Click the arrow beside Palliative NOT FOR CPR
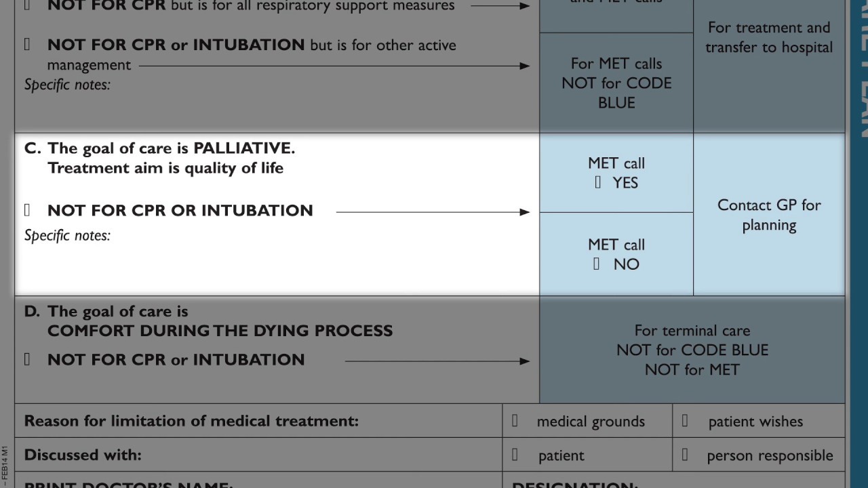This screenshot has height=488, width=868. coord(433,212)
